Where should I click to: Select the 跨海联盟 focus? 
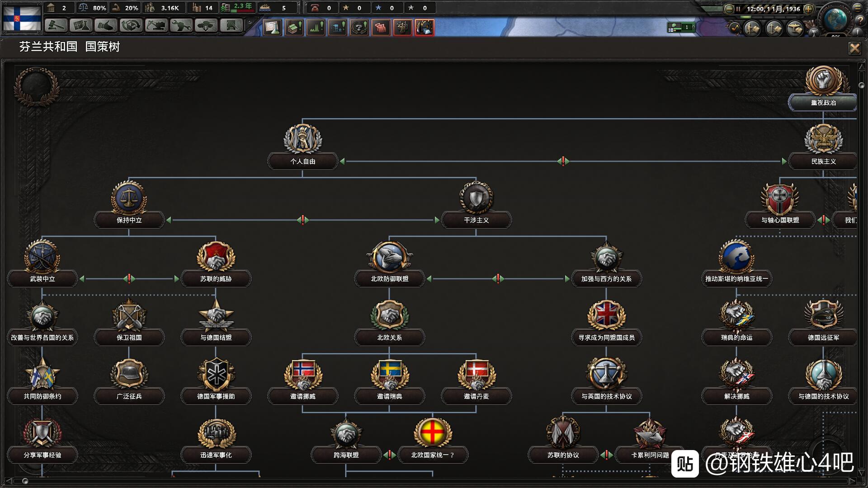pyautogui.click(x=346, y=455)
